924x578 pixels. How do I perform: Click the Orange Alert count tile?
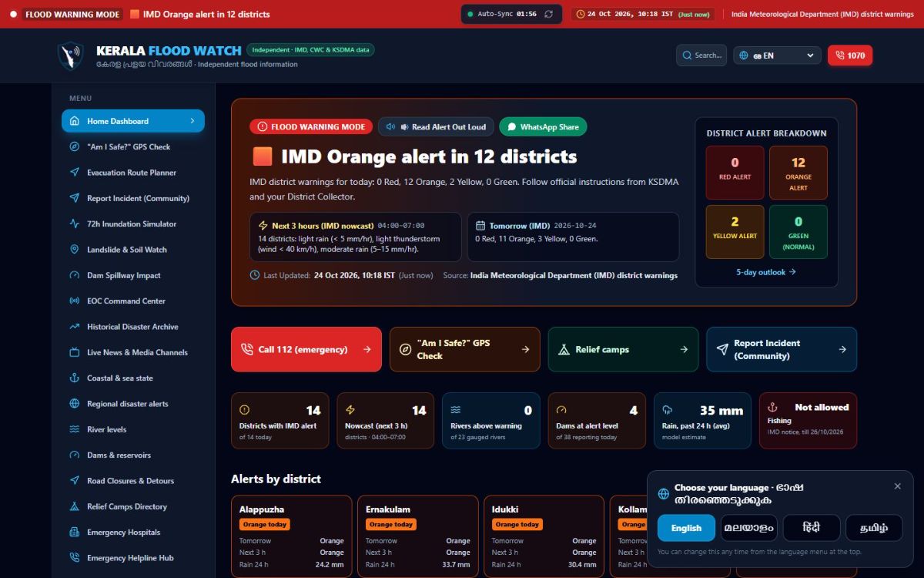point(798,173)
